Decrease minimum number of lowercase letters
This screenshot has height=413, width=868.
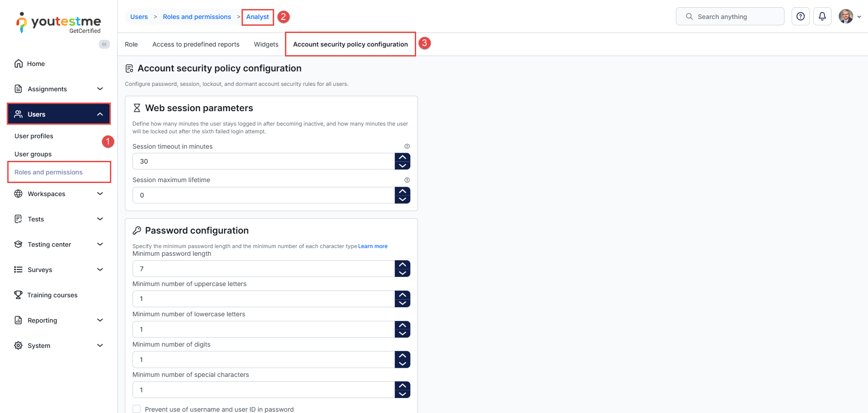(403, 333)
